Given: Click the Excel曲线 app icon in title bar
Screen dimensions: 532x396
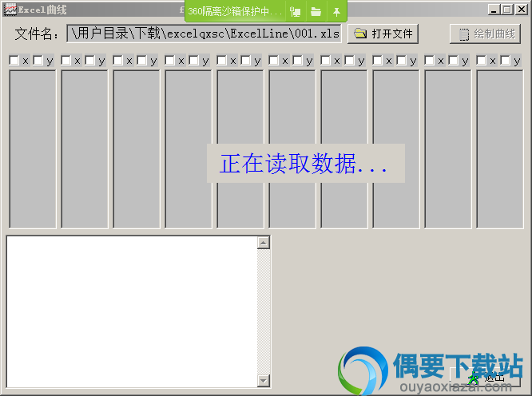Looking at the screenshot, I should coord(10,10).
